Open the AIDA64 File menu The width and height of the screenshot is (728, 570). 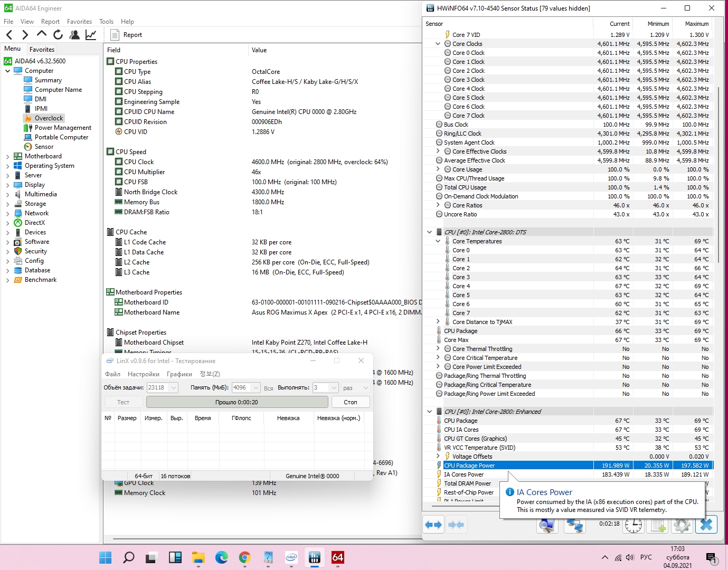[8, 22]
